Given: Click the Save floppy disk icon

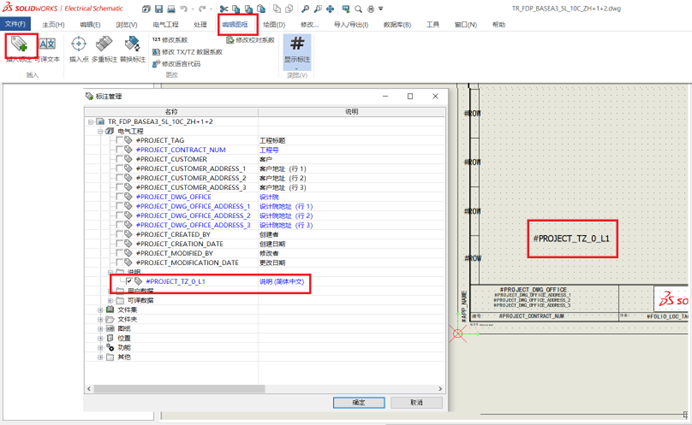Looking at the screenshot, I should click(159, 9).
